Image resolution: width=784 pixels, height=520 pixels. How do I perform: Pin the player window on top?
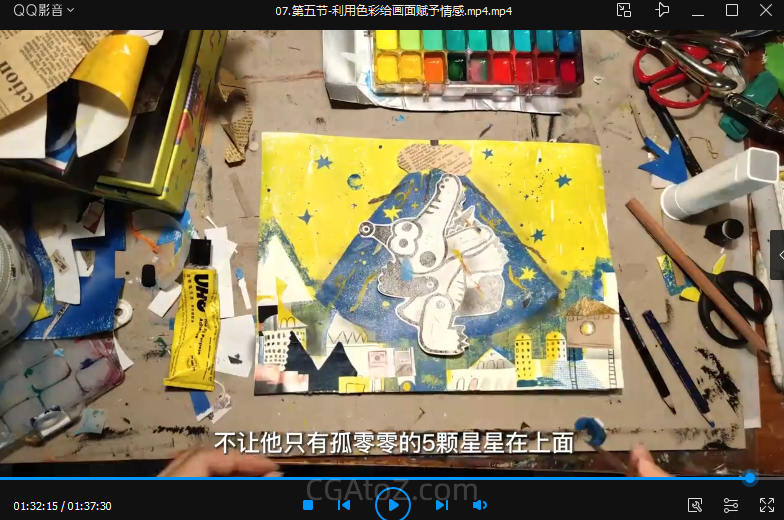point(661,10)
